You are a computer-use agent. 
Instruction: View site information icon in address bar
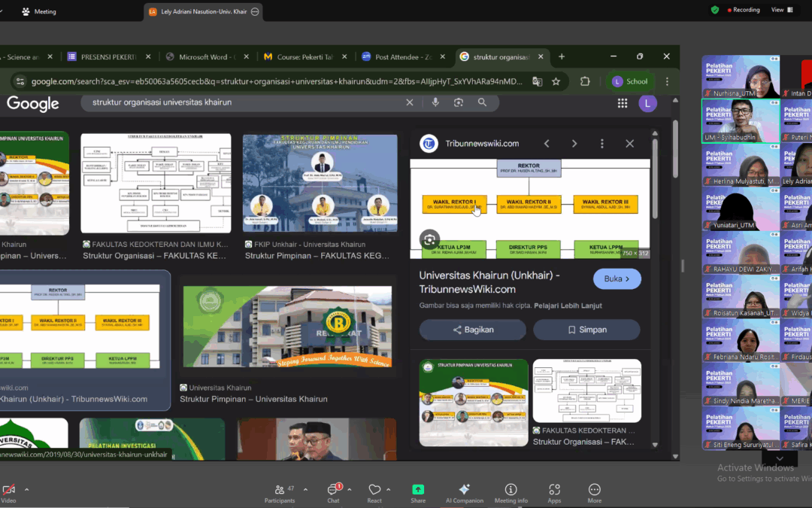[20, 81]
